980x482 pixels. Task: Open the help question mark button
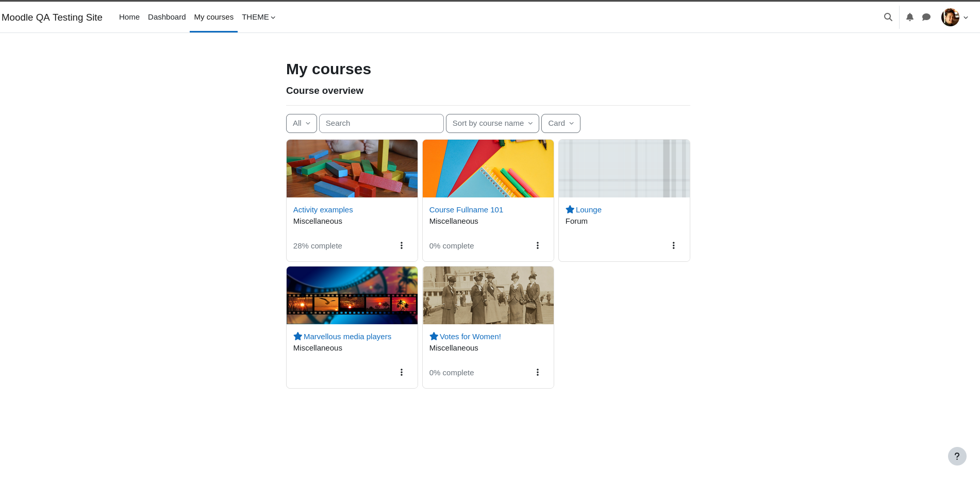pos(957,456)
